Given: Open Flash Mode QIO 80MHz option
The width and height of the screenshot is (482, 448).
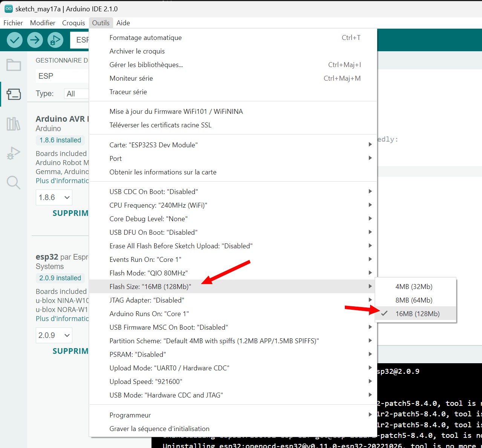Looking at the screenshot, I should (233, 273).
